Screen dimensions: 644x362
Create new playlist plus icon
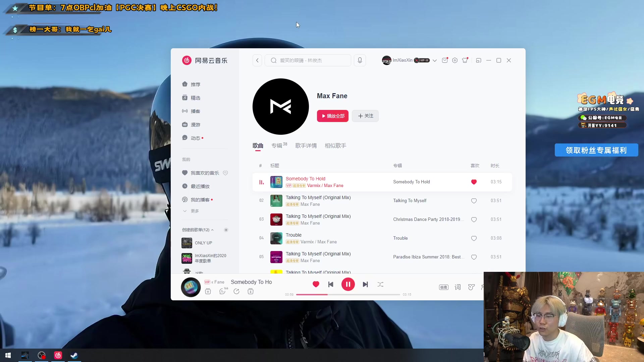(x=226, y=230)
